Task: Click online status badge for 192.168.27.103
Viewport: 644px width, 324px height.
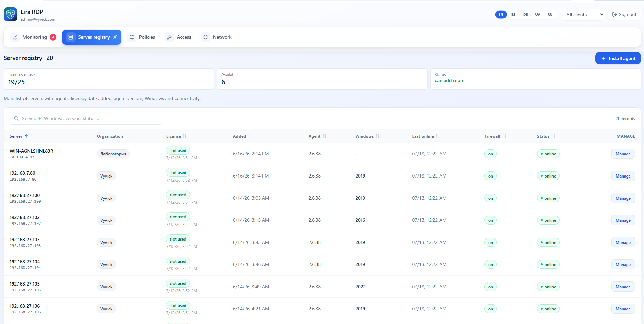Action: pos(548,243)
